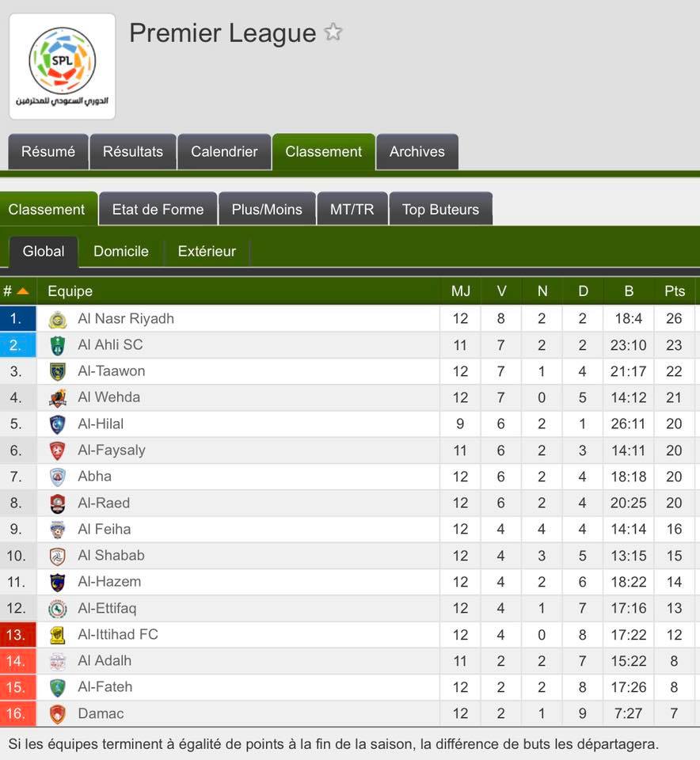Click the Al Ahli SC team crest
Image resolution: width=700 pixels, height=760 pixels.
click(x=58, y=346)
